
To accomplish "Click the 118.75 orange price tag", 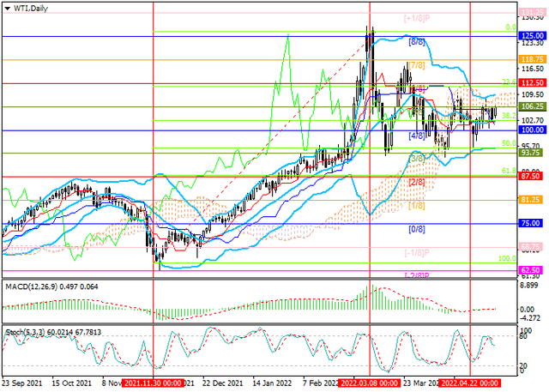I will coord(531,59).
